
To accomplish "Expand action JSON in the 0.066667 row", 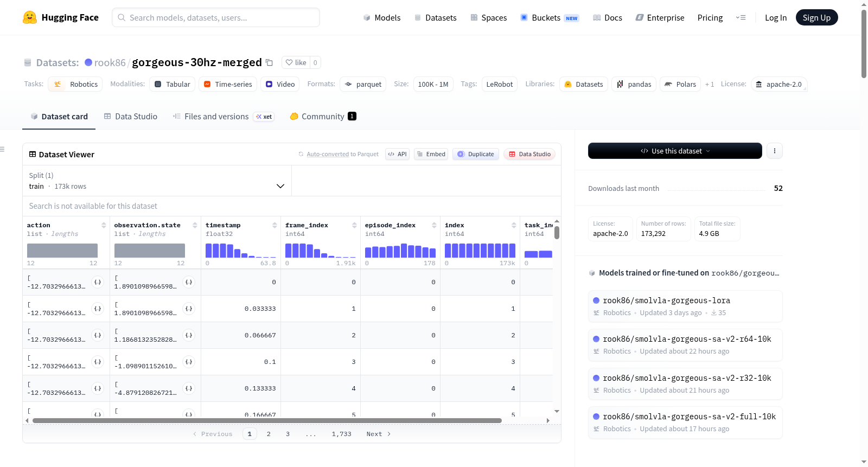I will (x=98, y=335).
